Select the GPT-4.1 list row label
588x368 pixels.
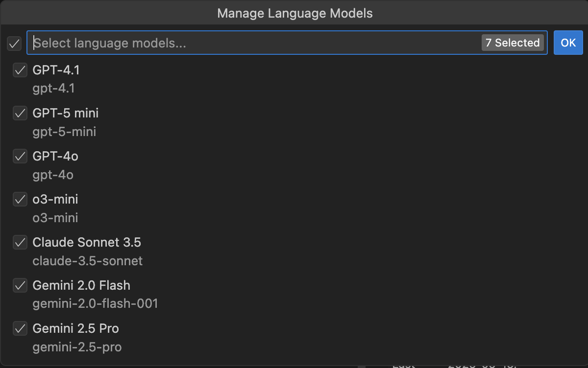click(x=56, y=70)
